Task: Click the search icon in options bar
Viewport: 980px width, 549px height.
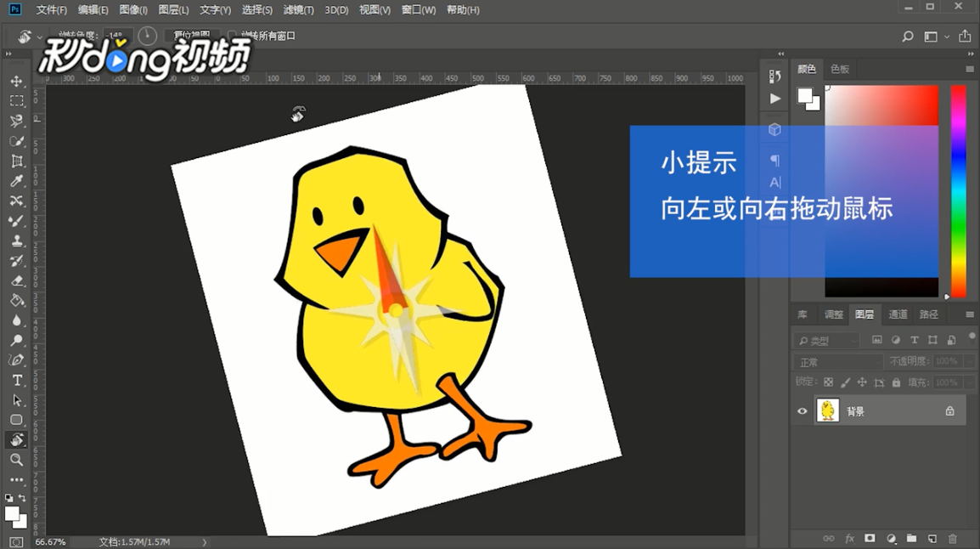Action: pyautogui.click(x=908, y=37)
